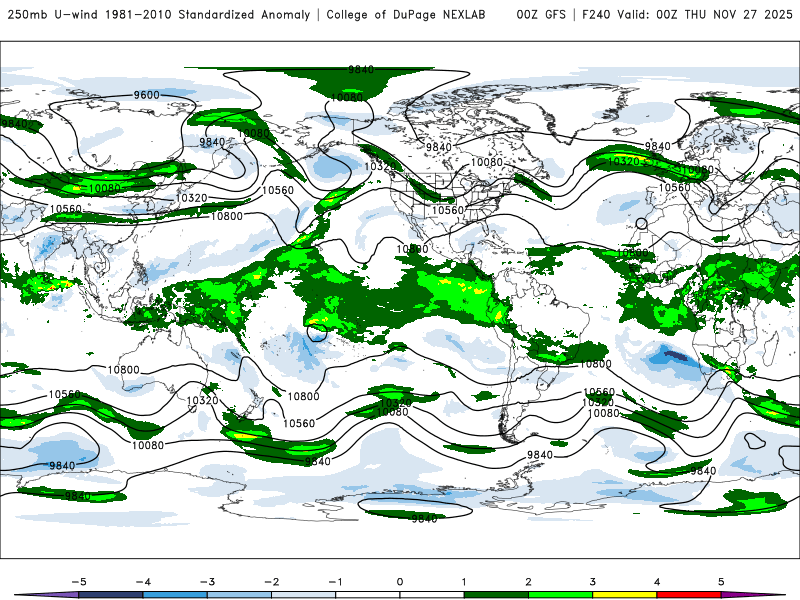
Task: Click the colorbar label '0'
Action: click(399, 582)
